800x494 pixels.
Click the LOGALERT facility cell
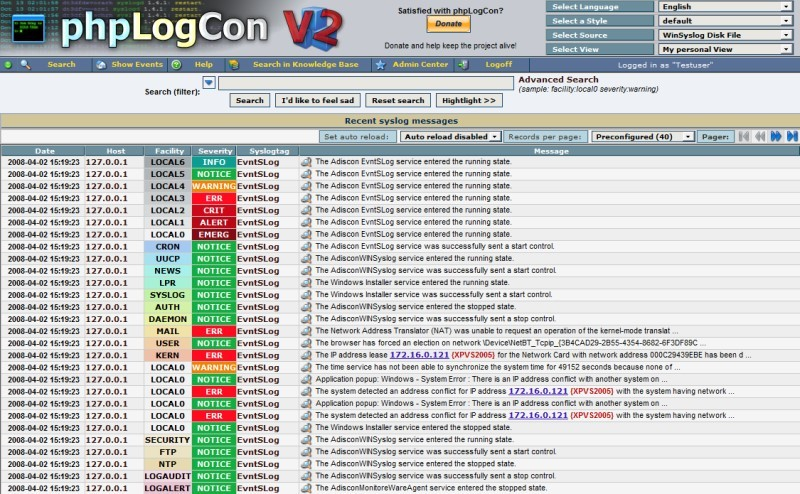(x=167, y=488)
